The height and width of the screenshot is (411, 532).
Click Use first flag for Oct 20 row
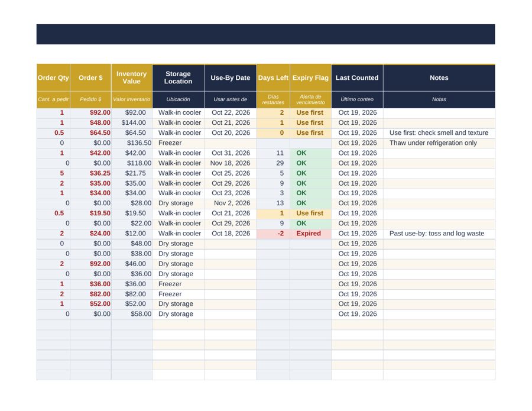coord(310,133)
